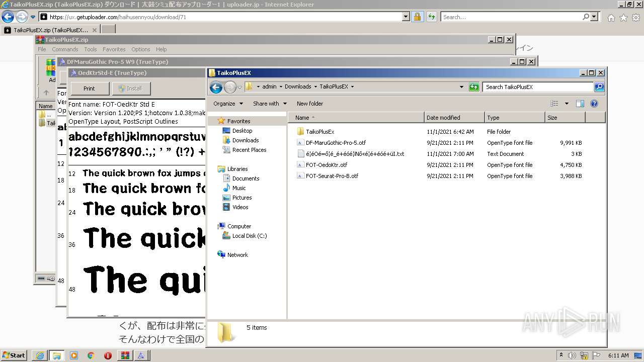This screenshot has height=362, width=644.
Task: Click Explorer forward navigation arrow
Action: tap(230, 87)
